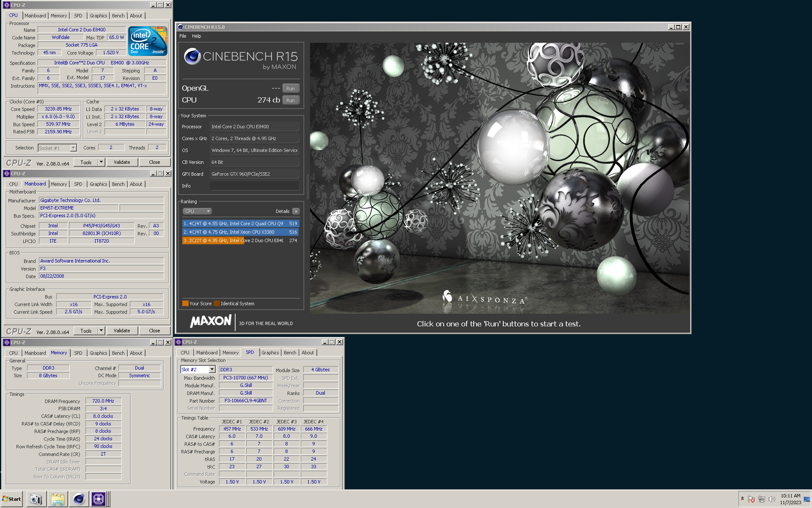Click Tools button in Mainboard CPU-Z window
Viewport: 812px width, 508px height.
(x=86, y=331)
